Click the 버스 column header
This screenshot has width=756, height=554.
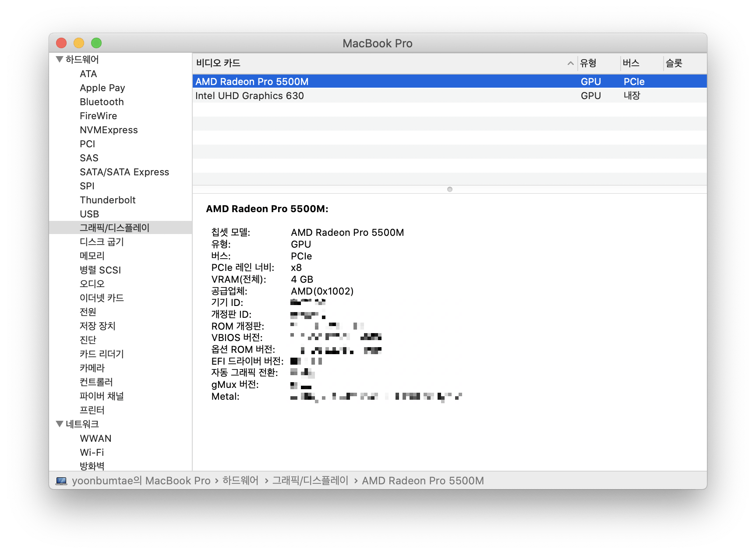pos(631,63)
